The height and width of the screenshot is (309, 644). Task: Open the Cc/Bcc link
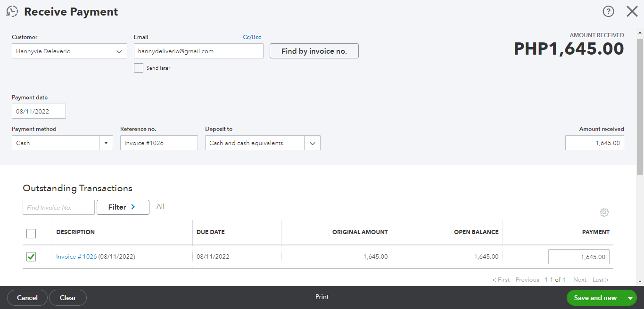[252, 37]
